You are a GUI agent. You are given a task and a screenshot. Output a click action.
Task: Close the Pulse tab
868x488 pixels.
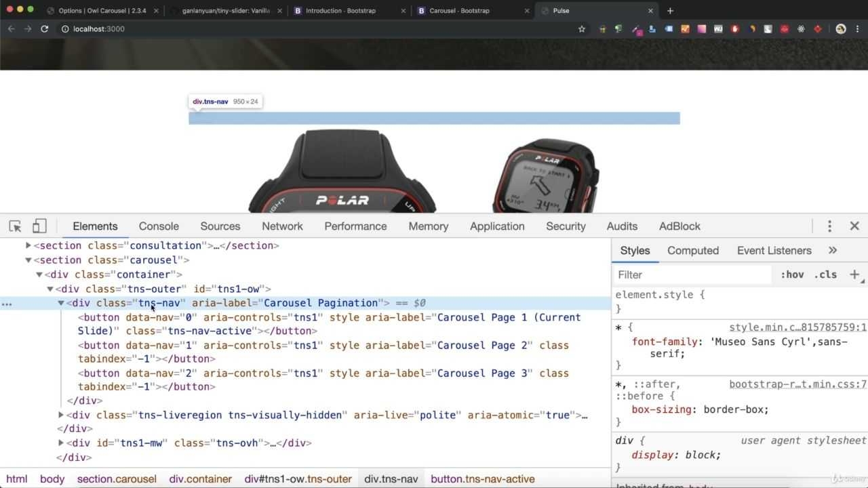pos(651,11)
